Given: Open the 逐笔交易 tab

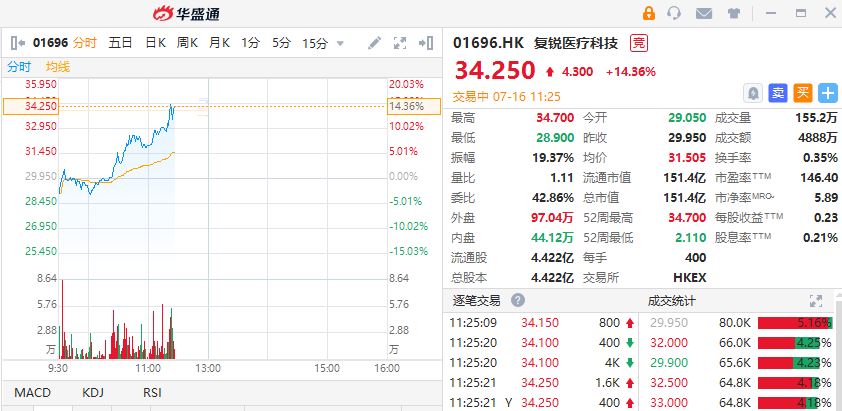Looking at the screenshot, I should (476, 300).
